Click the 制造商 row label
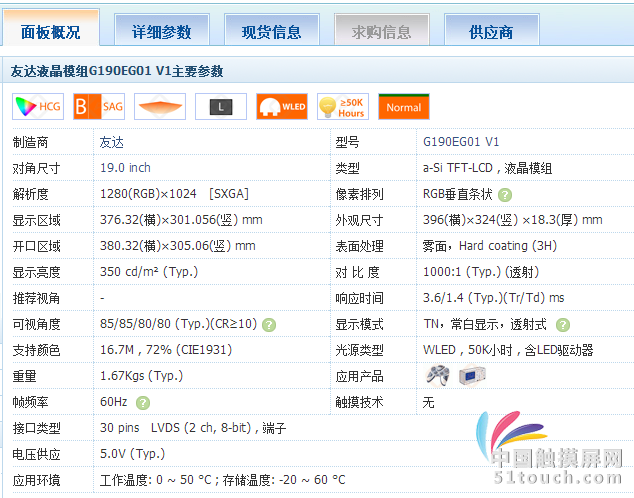 click(30, 142)
